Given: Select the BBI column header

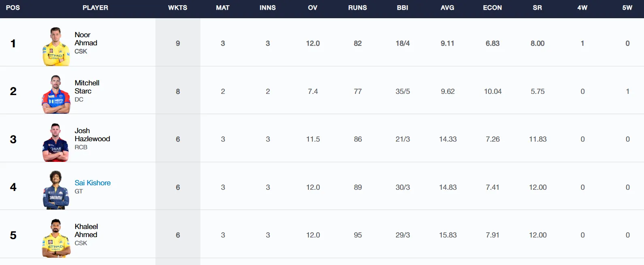Looking at the screenshot, I should point(402,8).
